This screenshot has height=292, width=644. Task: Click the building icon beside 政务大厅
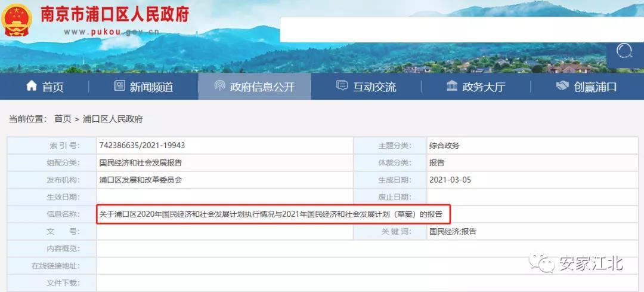click(x=452, y=85)
